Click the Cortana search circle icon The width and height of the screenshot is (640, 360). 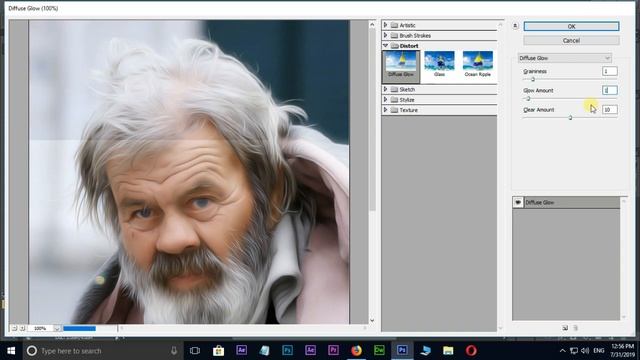pos(31,351)
